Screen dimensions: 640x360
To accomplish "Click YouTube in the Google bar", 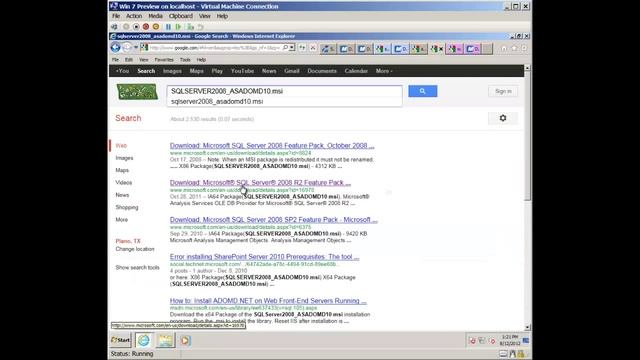I will pyautogui.click(x=242, y=71).
